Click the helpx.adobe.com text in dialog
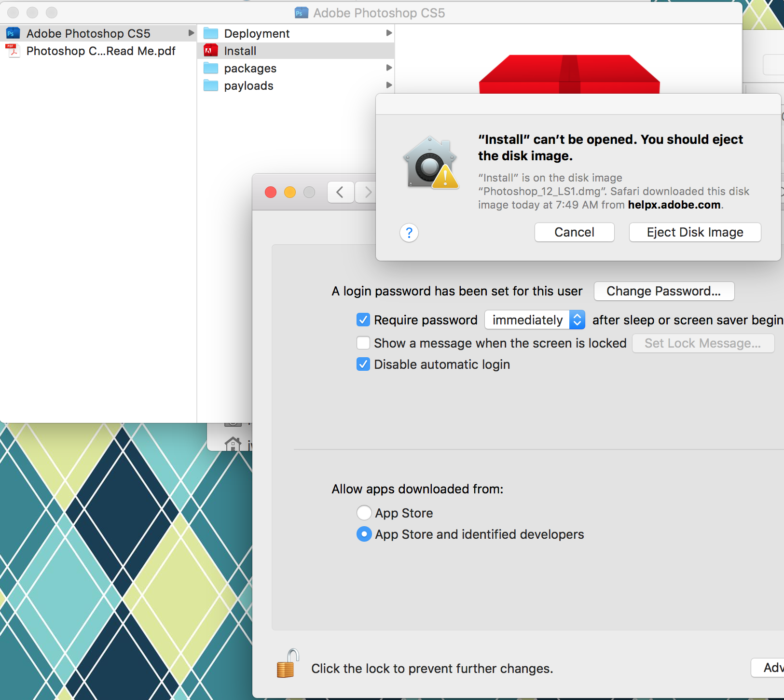 pyautogui.click(x=674, y=205)
